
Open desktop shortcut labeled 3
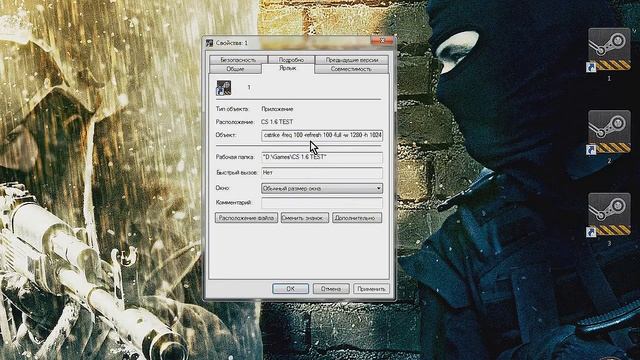609,214
